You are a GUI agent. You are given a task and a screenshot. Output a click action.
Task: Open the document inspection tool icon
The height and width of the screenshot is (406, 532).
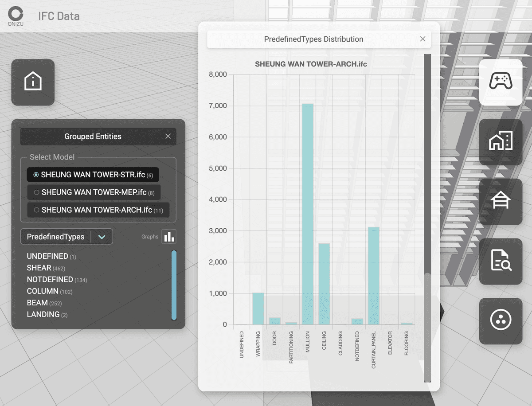tap(501, 262)
